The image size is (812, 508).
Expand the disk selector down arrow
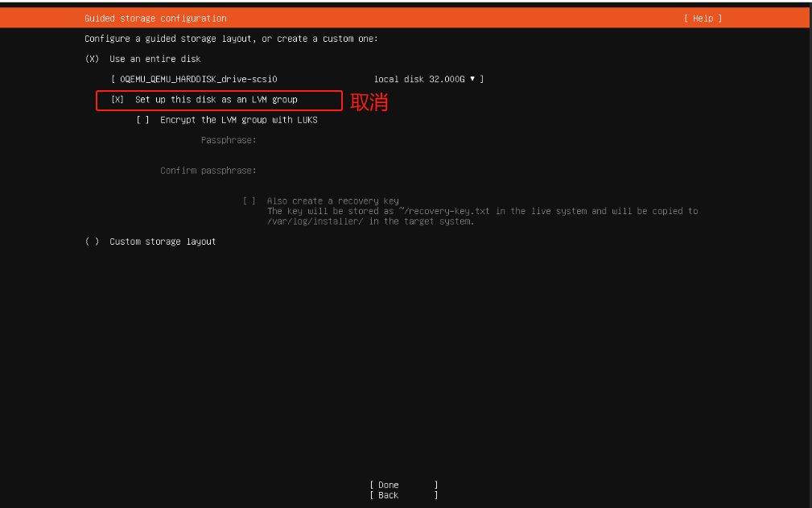point(472,79)
